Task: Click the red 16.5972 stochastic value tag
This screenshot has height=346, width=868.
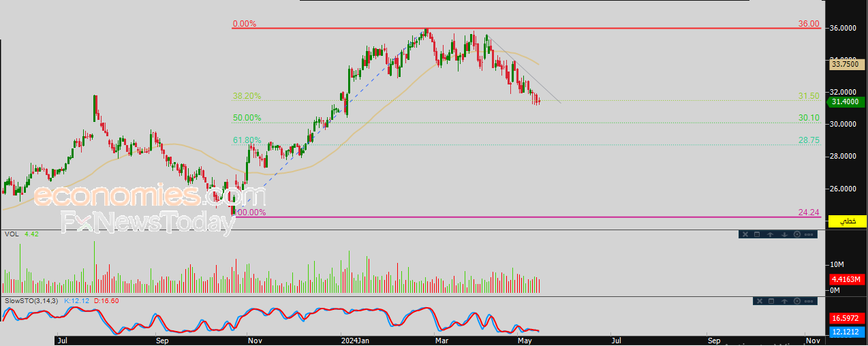Action: click(x=847, y=318)
